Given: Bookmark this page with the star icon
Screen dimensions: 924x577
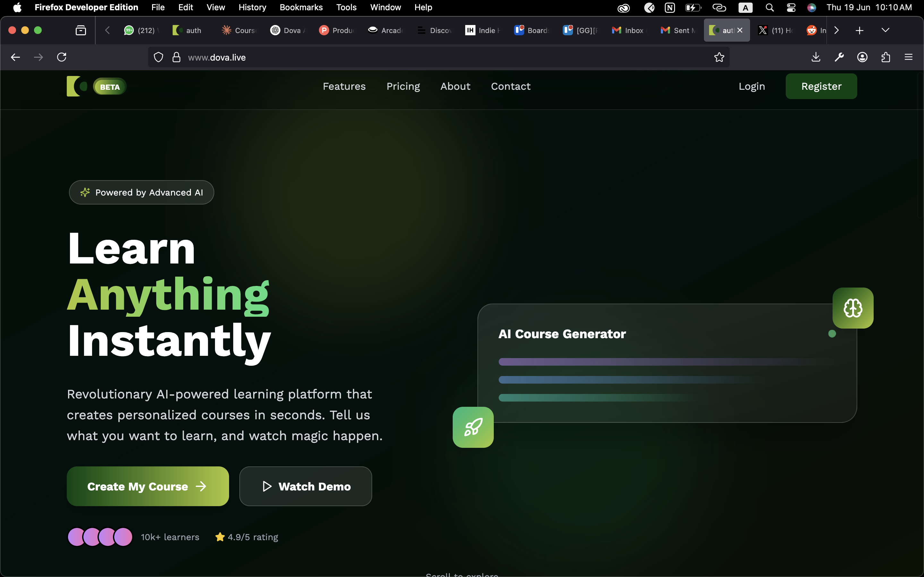Looking at the screenshot, I should point(719,57).
